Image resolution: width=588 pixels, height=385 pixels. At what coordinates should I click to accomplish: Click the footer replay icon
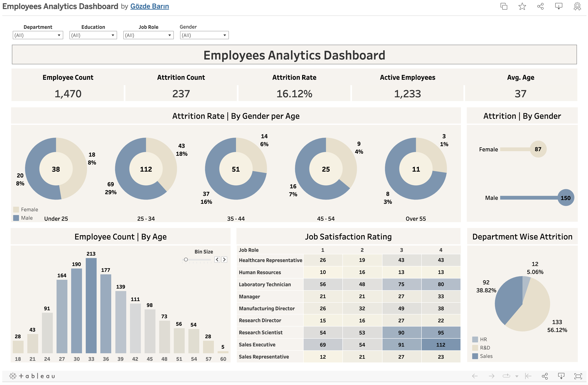coord(506,376)
